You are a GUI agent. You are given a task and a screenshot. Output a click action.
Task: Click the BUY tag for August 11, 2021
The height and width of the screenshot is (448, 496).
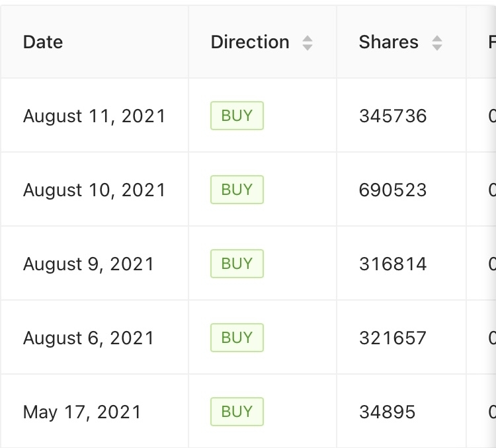(237, 116)
